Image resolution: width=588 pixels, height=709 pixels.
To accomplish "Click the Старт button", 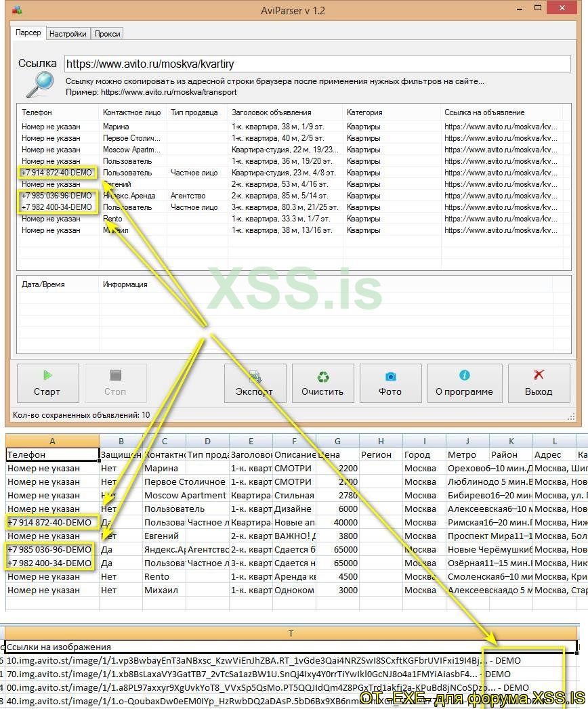I will pyautogui.click(x=47, y=383).
